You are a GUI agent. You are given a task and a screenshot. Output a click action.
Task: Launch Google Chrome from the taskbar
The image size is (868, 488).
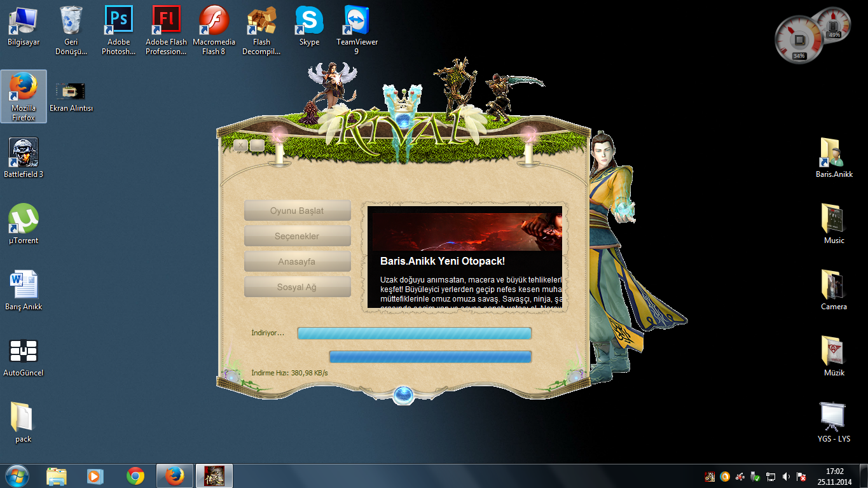pyautogui.click(x=135, y=476)
